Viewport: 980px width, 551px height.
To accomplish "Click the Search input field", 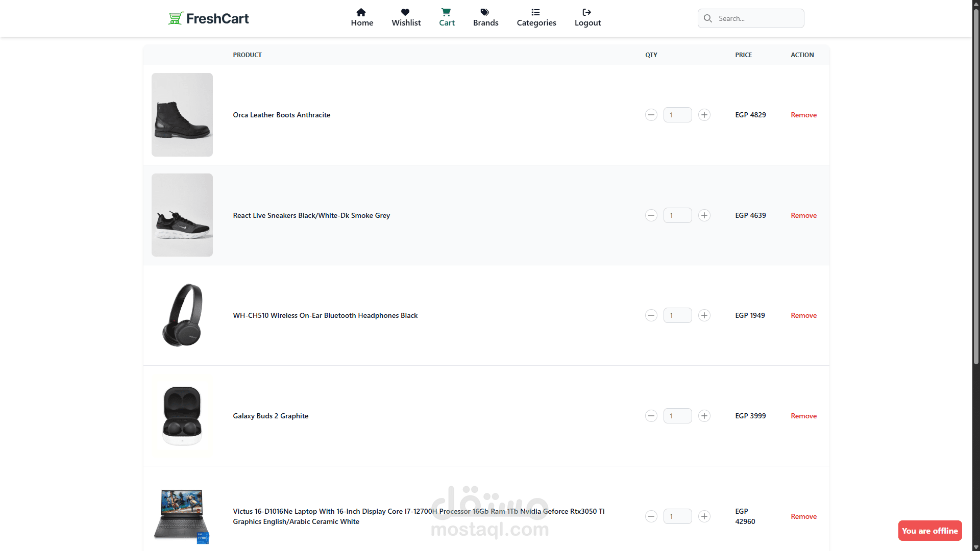I will (x=758, y=18).
